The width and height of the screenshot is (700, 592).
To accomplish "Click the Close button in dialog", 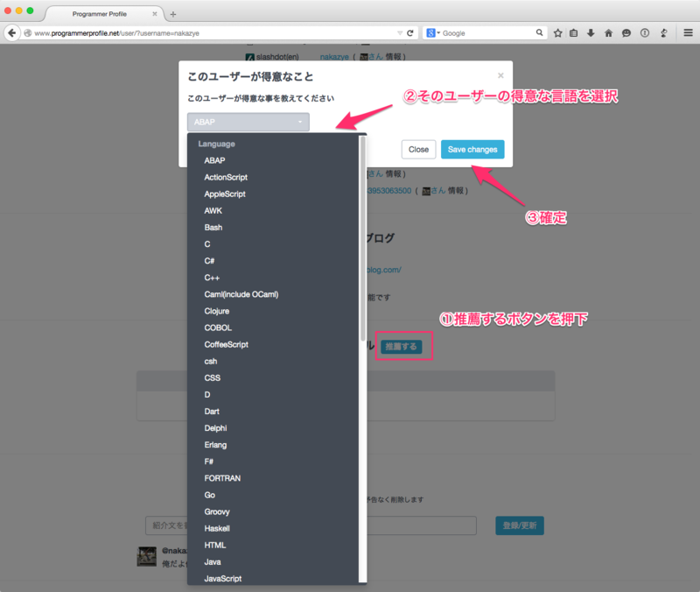I will click(418, 149).
